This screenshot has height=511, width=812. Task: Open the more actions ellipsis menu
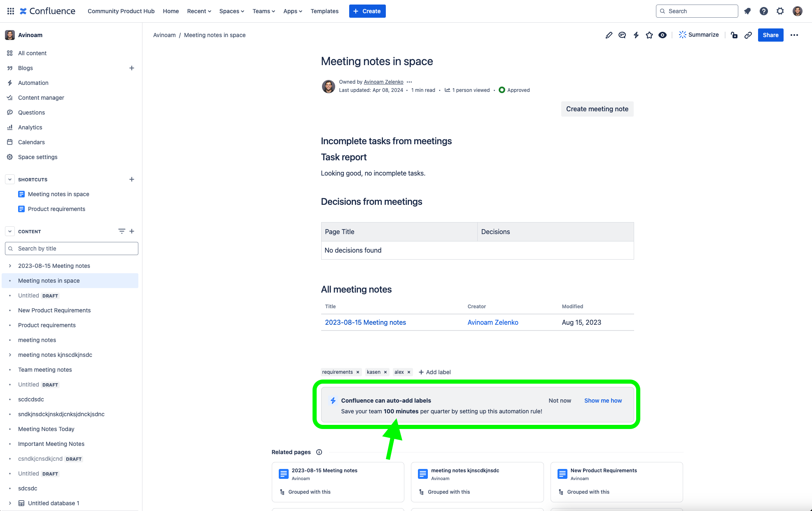click(x=794, y=35)
